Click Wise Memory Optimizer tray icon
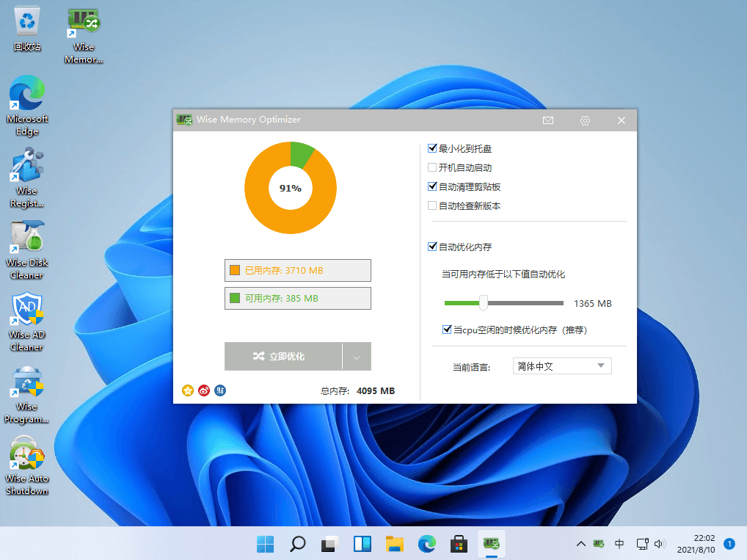 599,544
